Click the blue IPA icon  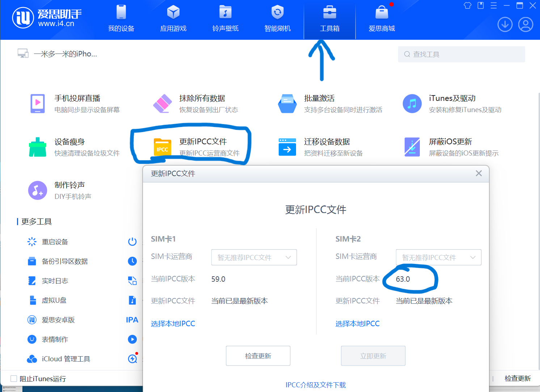(x=132, y=320)
